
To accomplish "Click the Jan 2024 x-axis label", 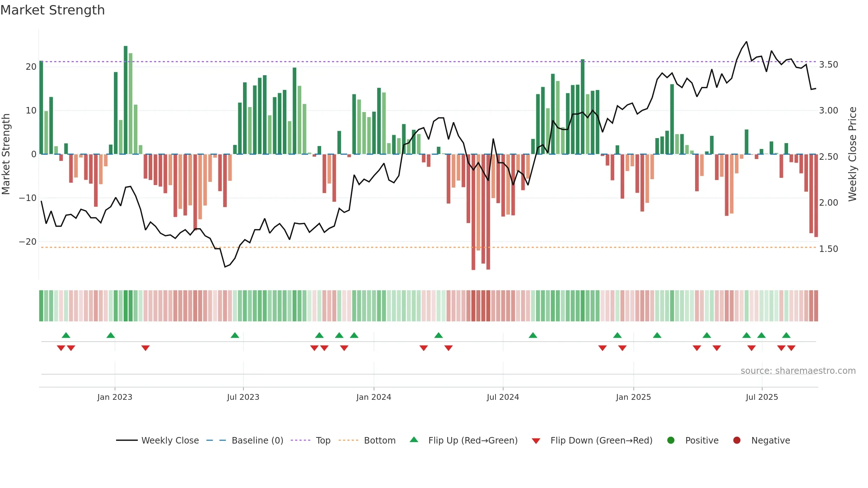I will pos(374,397).
